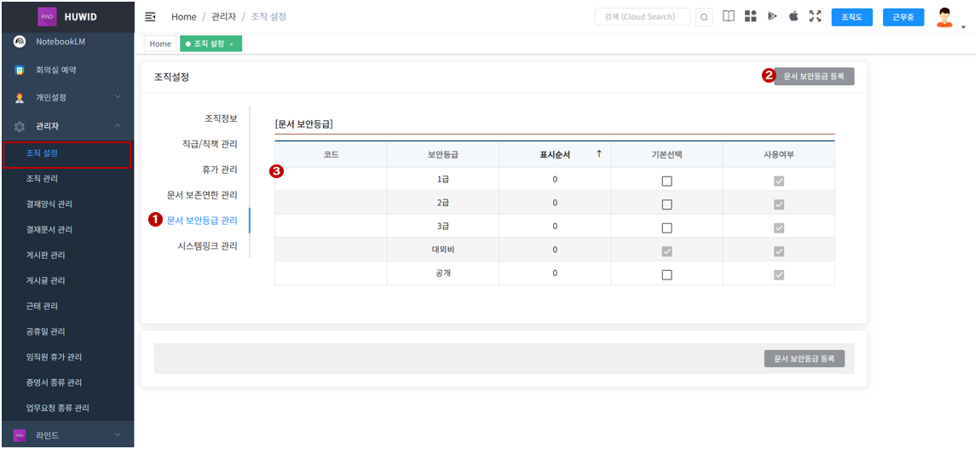Viewport: 980px width, 449px height.
Task: Click the Apple store icon
Action: tap(793, 16)
